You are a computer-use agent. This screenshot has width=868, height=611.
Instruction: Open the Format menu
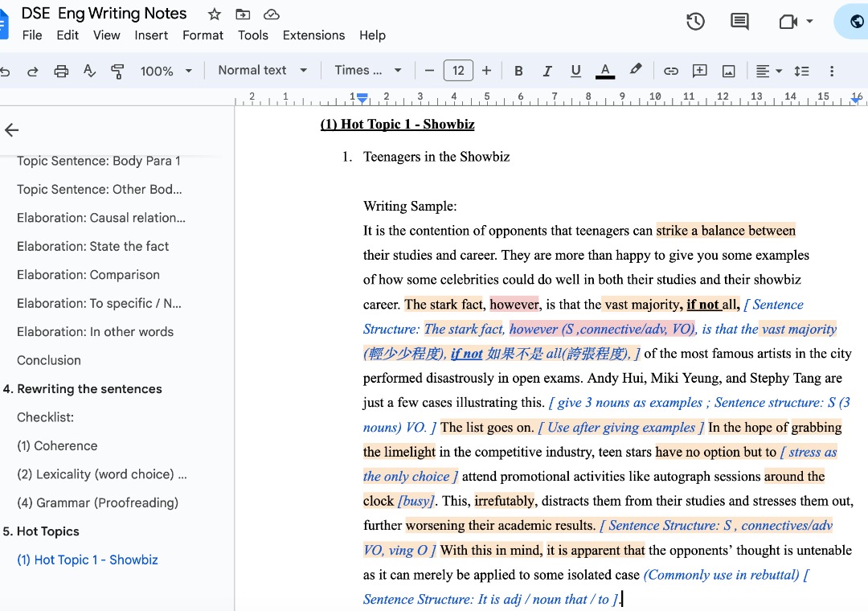tap(203, 35)
